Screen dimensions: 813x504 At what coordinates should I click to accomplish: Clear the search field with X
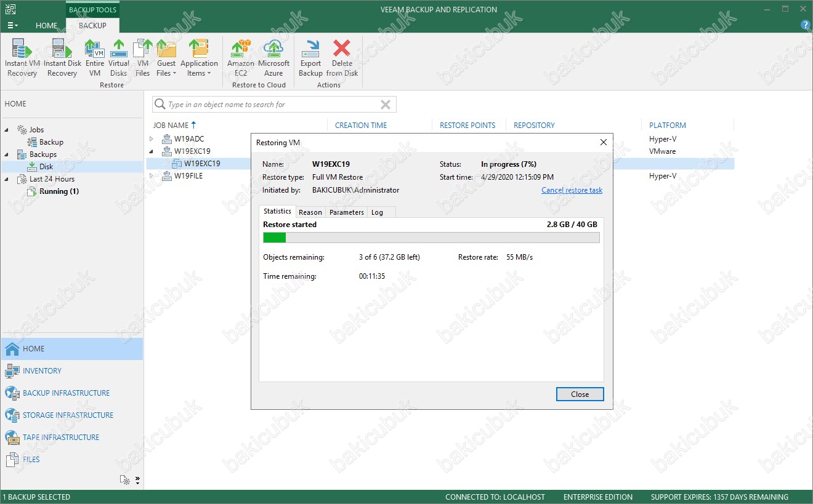pos(386,105)
